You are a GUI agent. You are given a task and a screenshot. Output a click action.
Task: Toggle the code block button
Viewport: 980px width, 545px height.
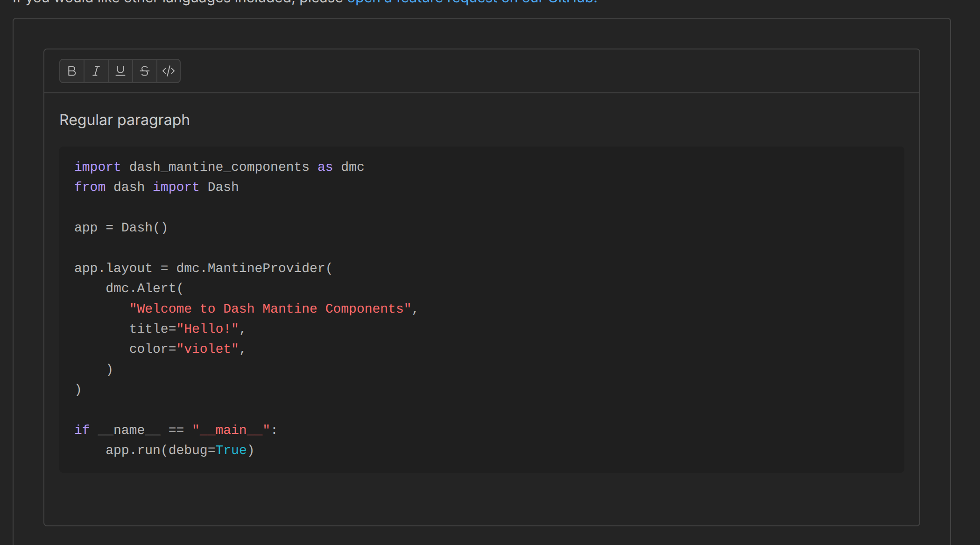pyautogui.click(x=169, y=71)
